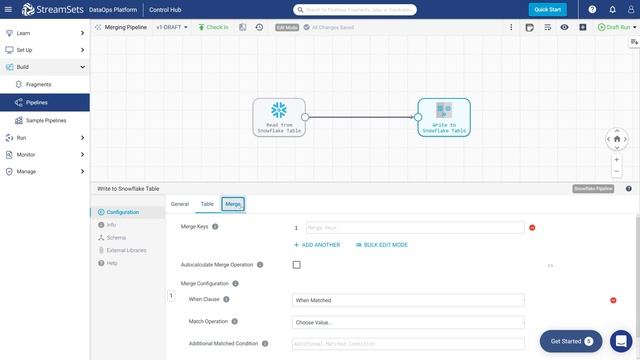
Task: Remove the Merge Configuration entry
Action: pyautogui.click(x=613, y=300)
